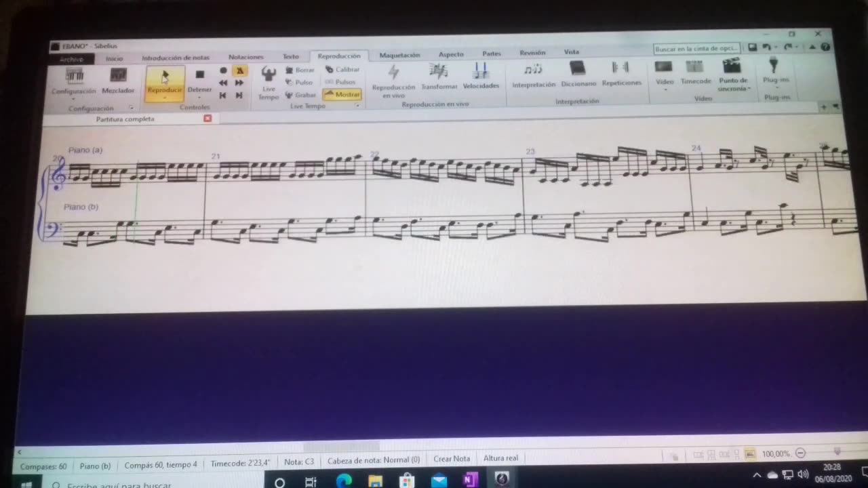Toggle the metronome click button

pos(239,70)
